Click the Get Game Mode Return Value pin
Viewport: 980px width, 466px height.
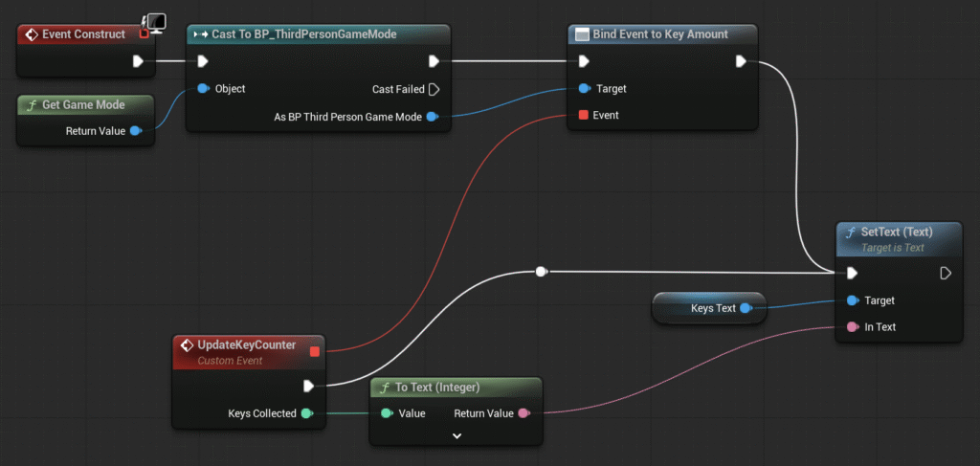[x=135, y=131]
